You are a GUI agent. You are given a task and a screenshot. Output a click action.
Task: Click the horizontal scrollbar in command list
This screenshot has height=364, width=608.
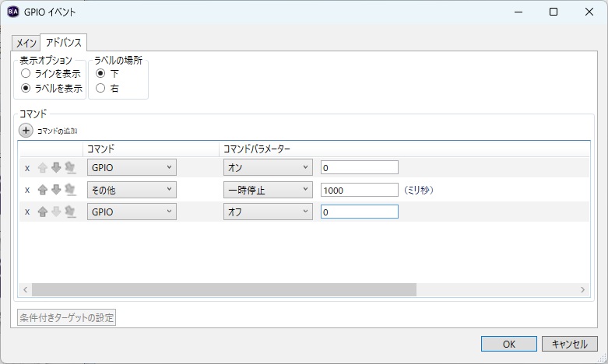tap(224, 289)
